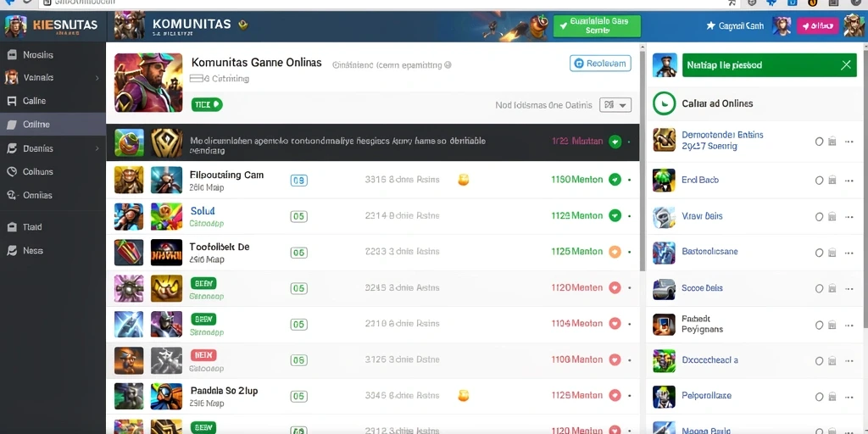Select the radio circle beside Bastonolicsane
Screen dimensions: 868x434
click(x=820, y=253)
